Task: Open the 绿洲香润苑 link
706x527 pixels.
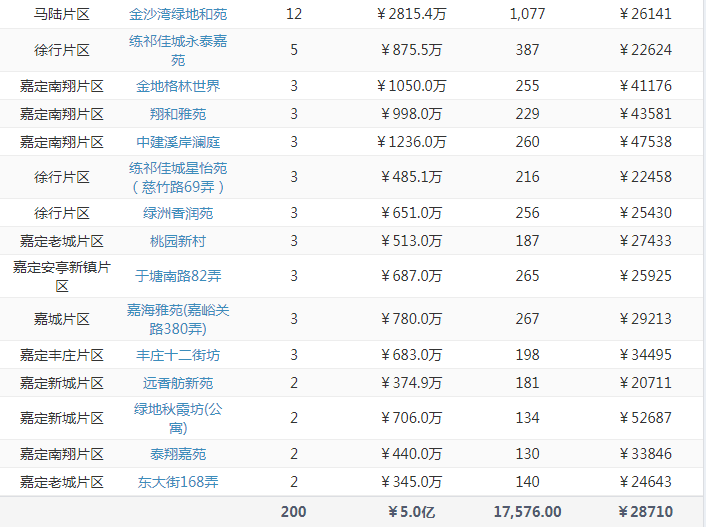Action: [178, 213]
